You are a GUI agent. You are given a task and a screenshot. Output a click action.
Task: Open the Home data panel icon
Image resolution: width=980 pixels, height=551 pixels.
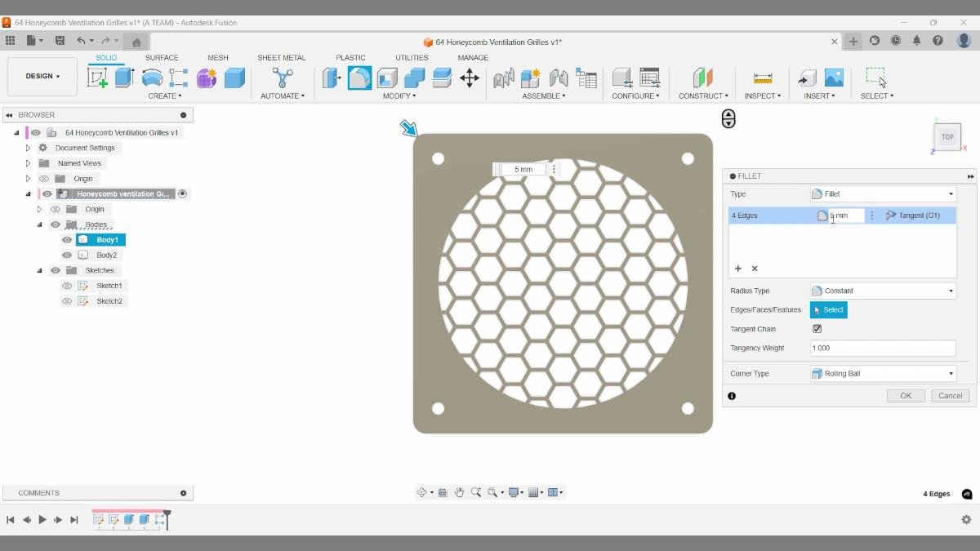(136, 42)
